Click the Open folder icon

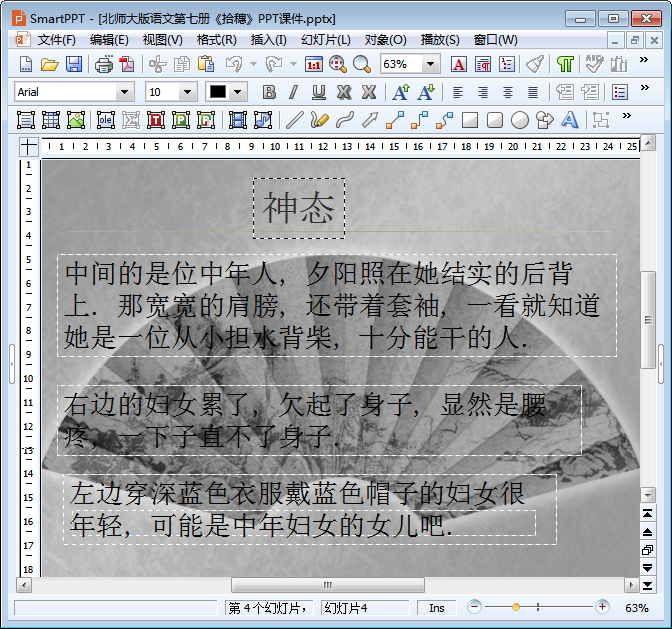coord(49,64)
